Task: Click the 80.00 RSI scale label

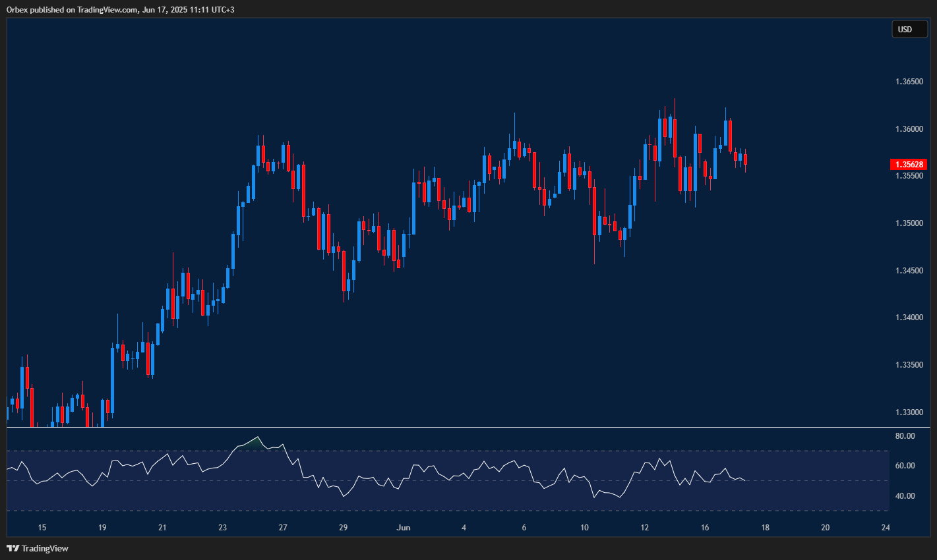Action: [x=905, y=436]
